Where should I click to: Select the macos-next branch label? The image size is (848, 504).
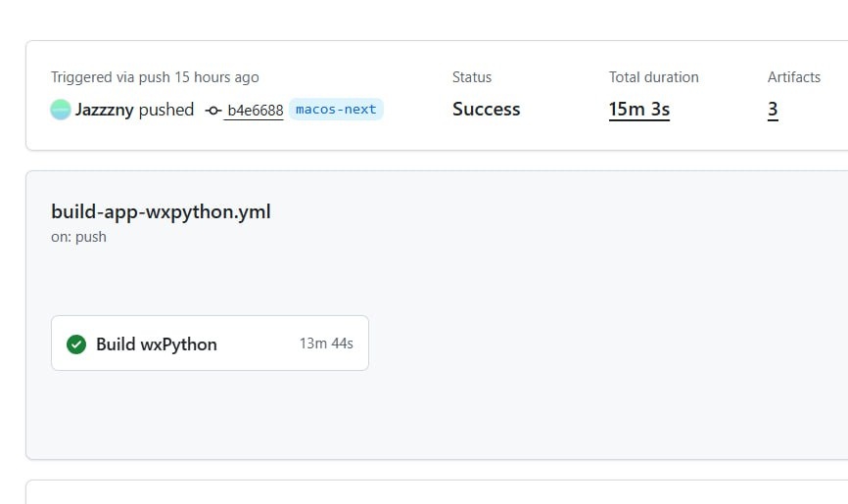click(336, 110)
